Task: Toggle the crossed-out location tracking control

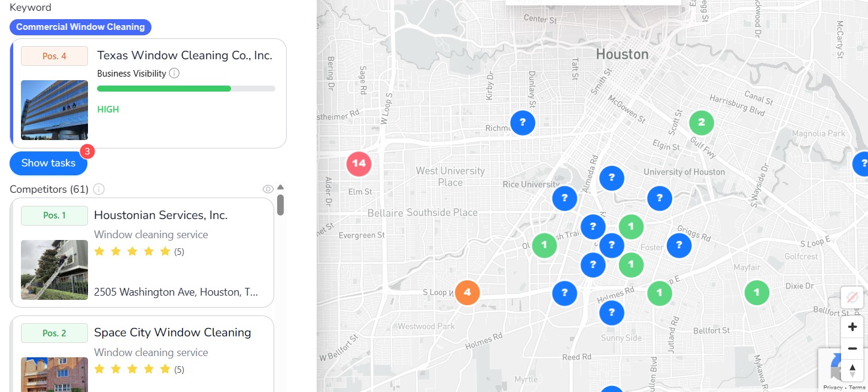Action: point(852,297)
